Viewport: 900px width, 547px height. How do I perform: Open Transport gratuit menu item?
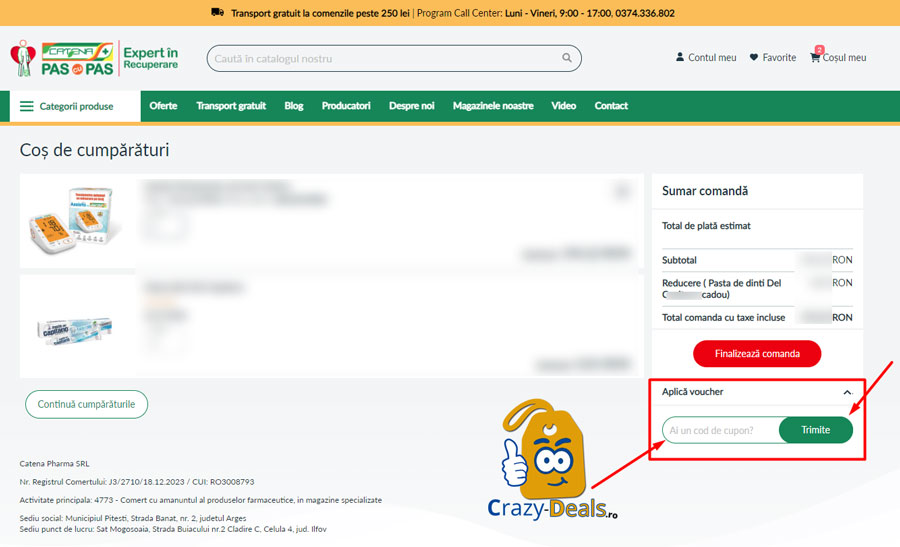231,106
